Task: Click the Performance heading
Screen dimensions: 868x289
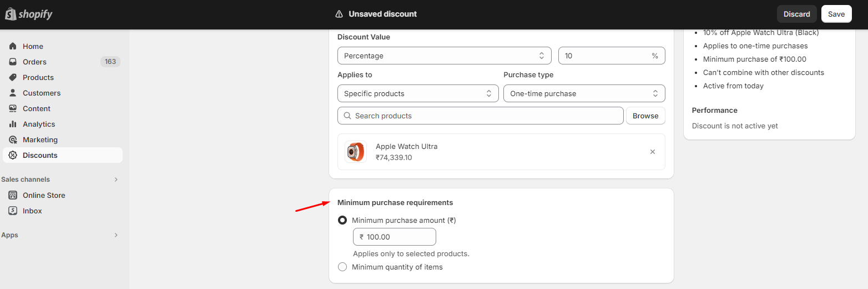Action: point(715,110)
